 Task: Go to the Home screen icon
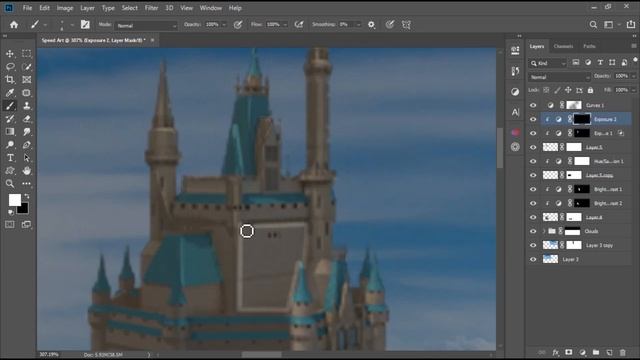point(14,24)
